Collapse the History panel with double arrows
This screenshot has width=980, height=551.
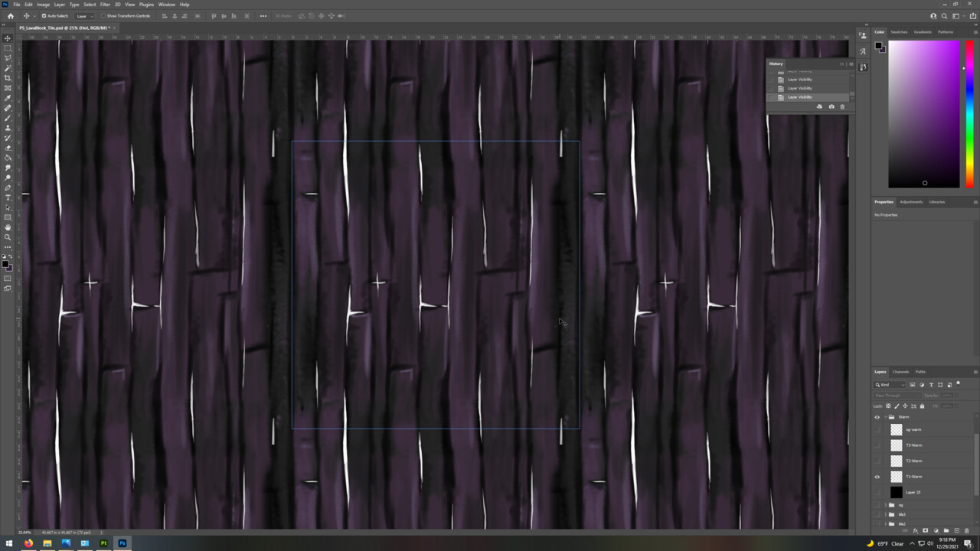click(x=841, y=64)
